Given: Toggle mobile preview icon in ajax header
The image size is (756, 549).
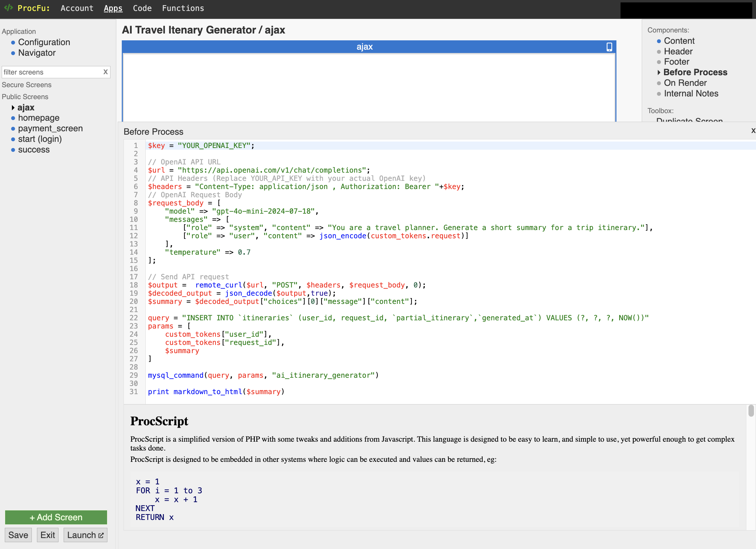Looking at the screenshot, I should tap(609, 47).
